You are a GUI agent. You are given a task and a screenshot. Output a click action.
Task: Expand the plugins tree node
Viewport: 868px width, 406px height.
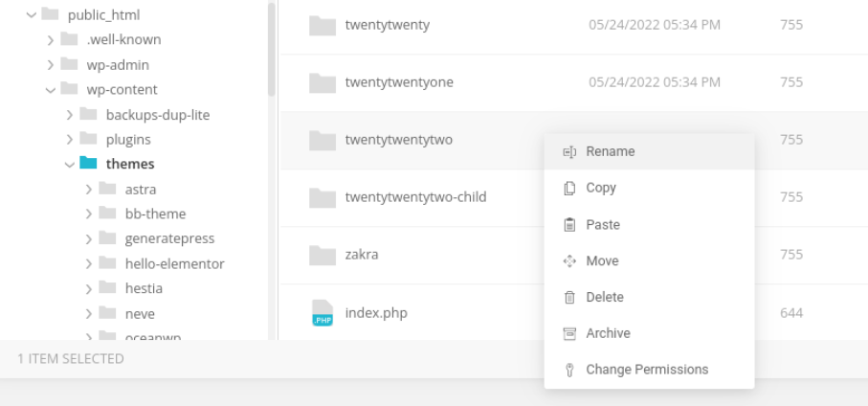tap(69, 140)
